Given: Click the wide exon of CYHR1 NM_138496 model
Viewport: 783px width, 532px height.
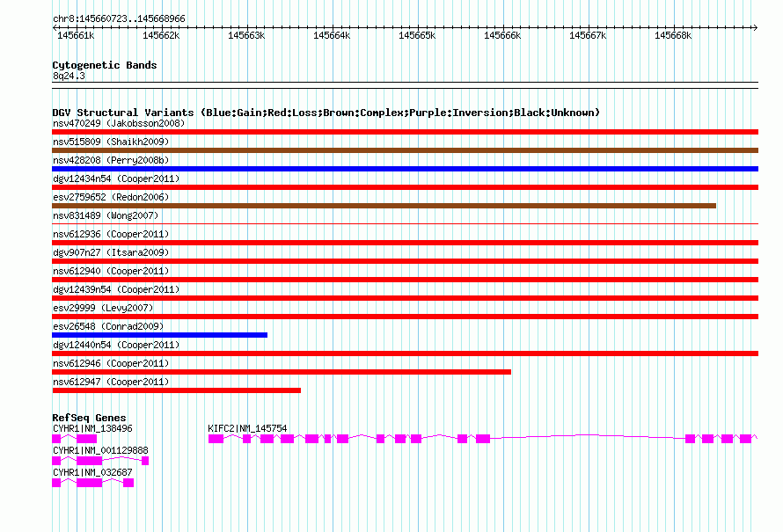Looking at the screenshot, I should click(x=86, y=439).
